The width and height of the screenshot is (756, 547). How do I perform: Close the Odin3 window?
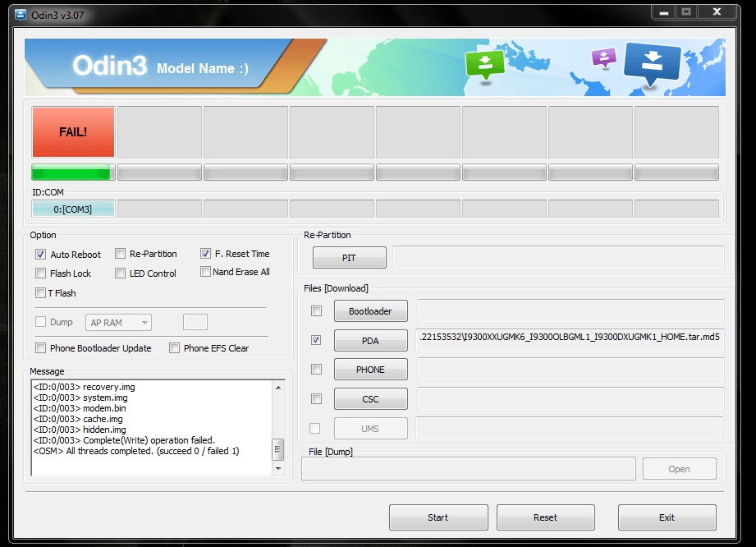pyautogui.click(x=717, y=12)
